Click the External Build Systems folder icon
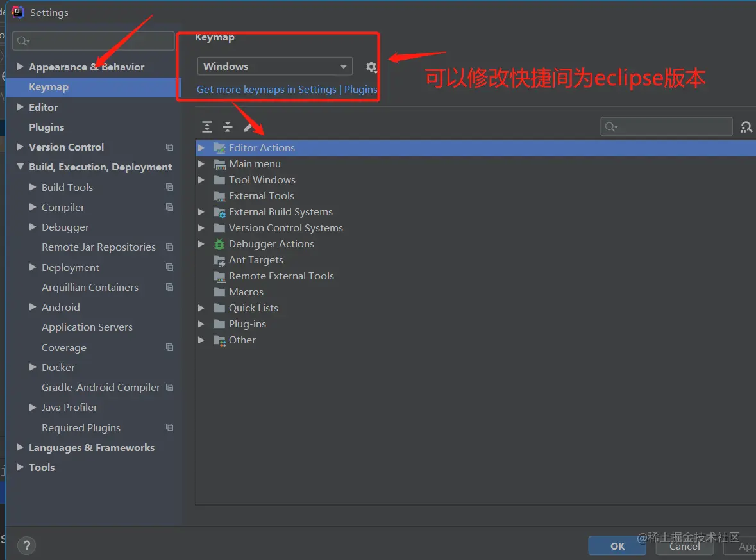The image size is (756, 560). point(219,212)
